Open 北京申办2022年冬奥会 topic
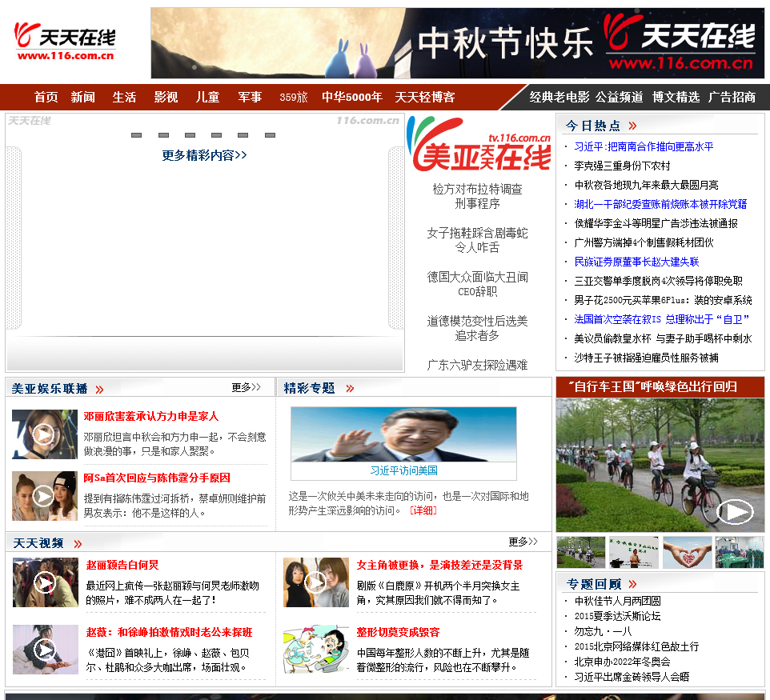Viewport: 770px width, 700px height. (622, 662)
